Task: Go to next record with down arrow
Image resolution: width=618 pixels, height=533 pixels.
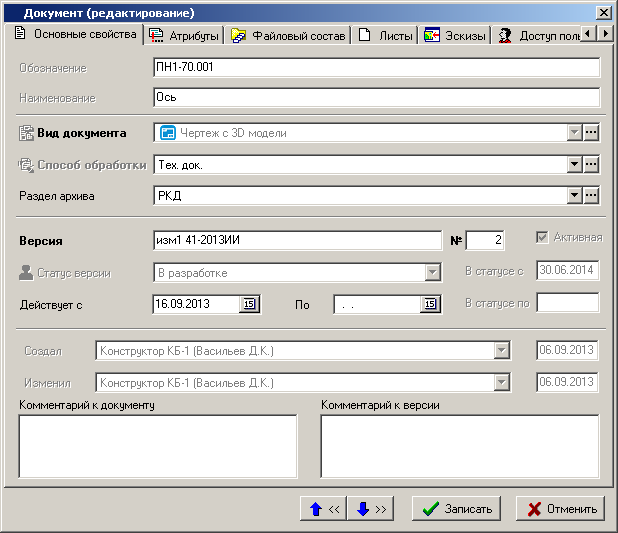Action: point(371,509)
